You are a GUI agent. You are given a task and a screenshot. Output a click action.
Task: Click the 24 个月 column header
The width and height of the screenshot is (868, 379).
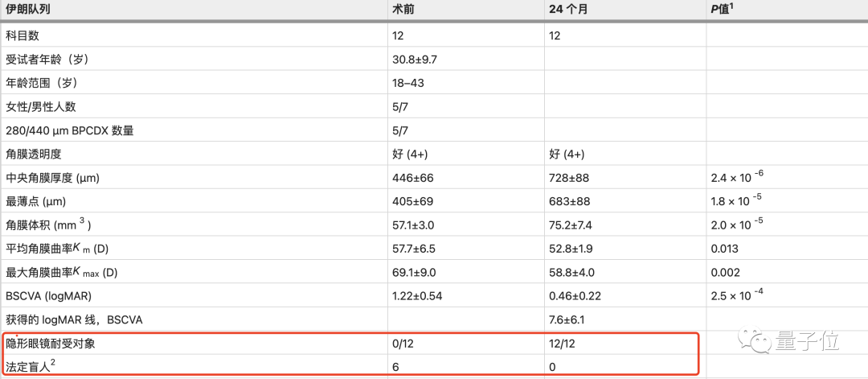[568, 8]
